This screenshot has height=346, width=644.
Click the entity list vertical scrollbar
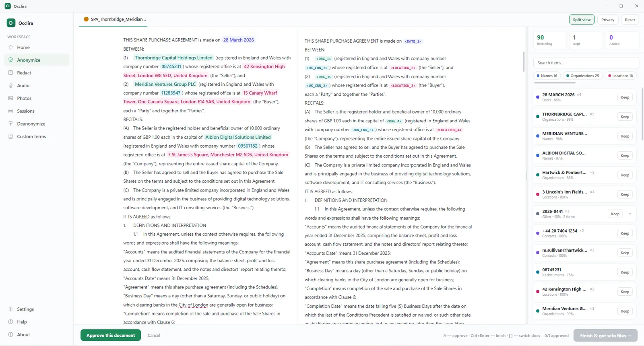(642, 115)
